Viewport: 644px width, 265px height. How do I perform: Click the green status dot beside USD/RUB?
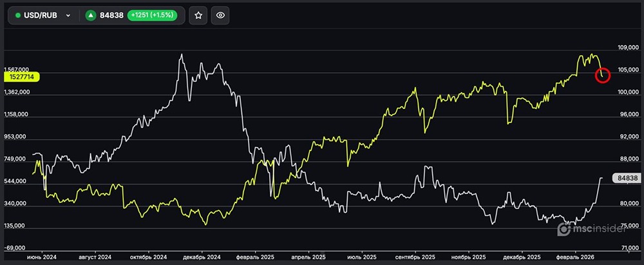(17, 15)
